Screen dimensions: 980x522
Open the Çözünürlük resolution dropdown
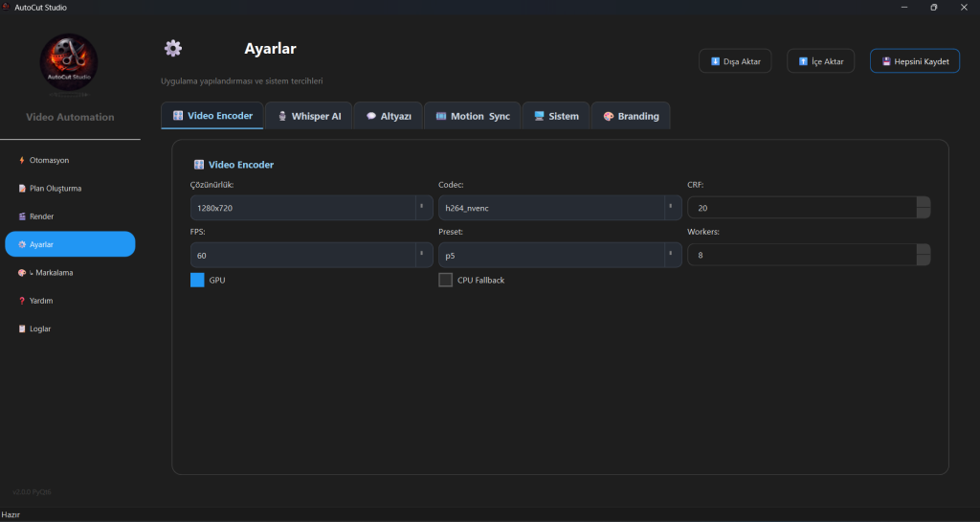tap(311, 208)
